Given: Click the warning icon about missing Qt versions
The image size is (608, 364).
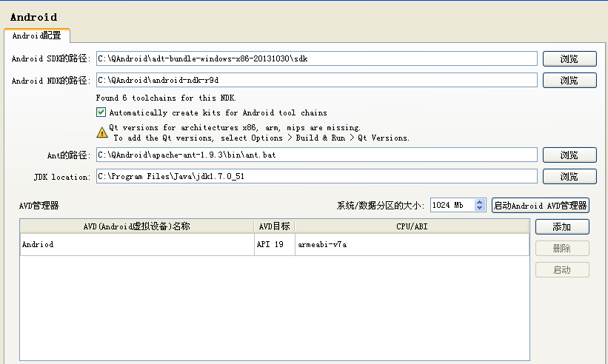Looking at the screenshot, I should (102, 132).
